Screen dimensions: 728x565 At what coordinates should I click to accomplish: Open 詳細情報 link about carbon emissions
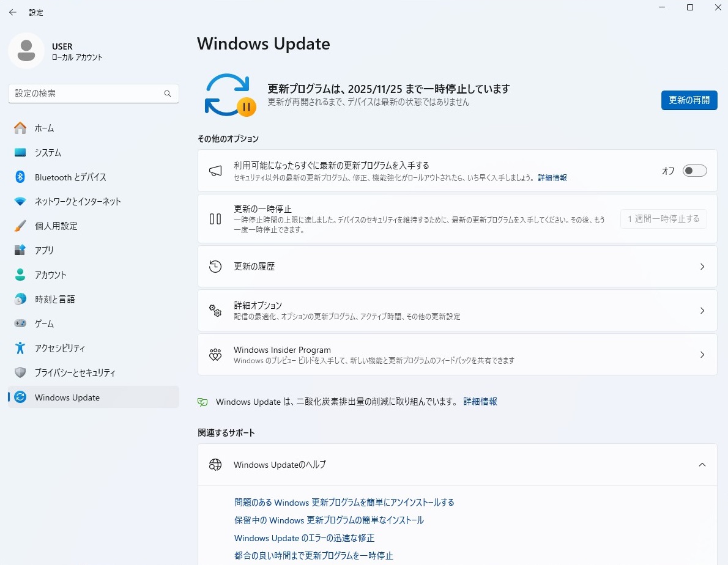(480, 402)
